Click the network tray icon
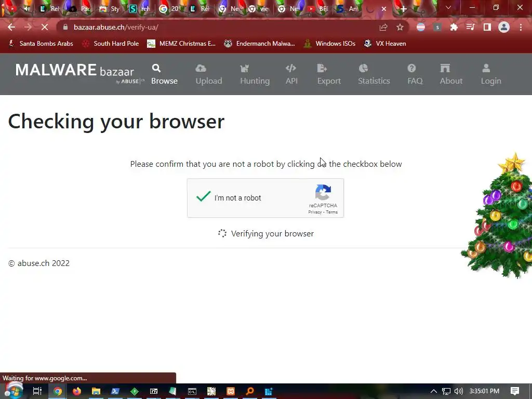 (446, 391)
